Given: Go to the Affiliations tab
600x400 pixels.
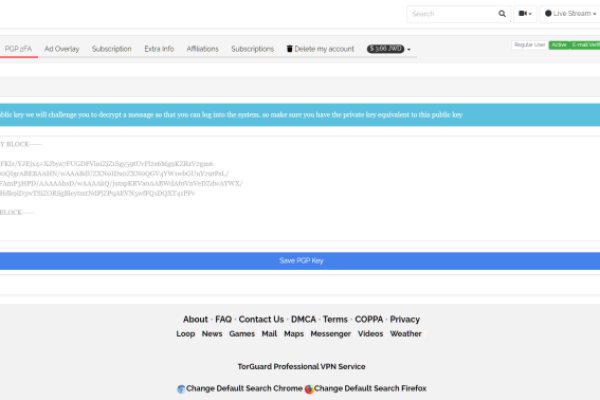Looking at the screenshot, I should point(202,48).
